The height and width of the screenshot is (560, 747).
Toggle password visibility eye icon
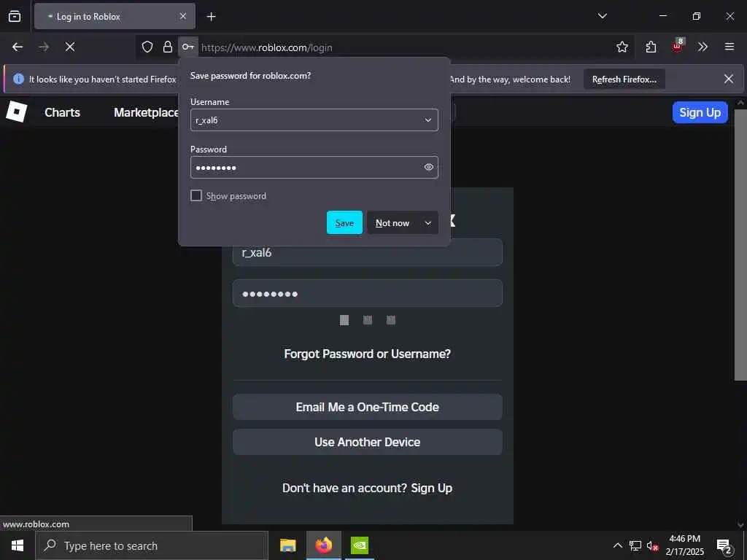[428, 167]
